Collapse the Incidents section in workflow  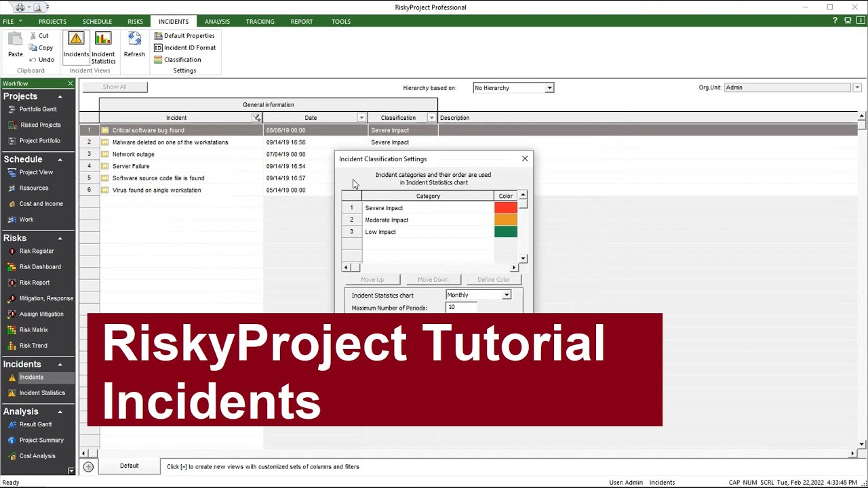(x=60, y=365)
